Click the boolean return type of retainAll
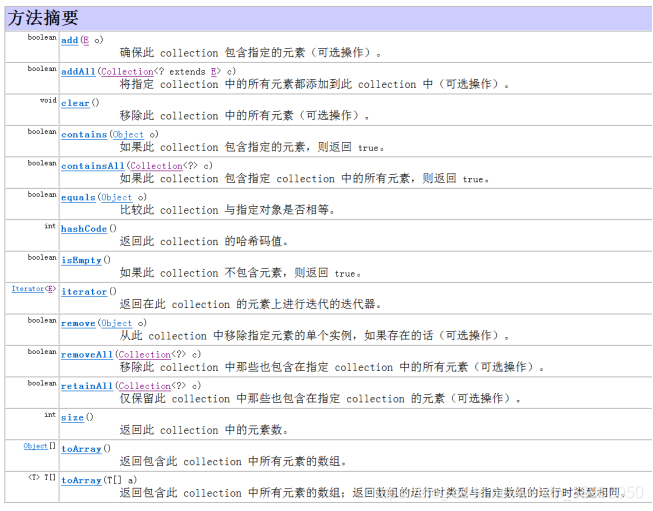The image size is (653, 511). pyautogui.click(x=42, y=383)
